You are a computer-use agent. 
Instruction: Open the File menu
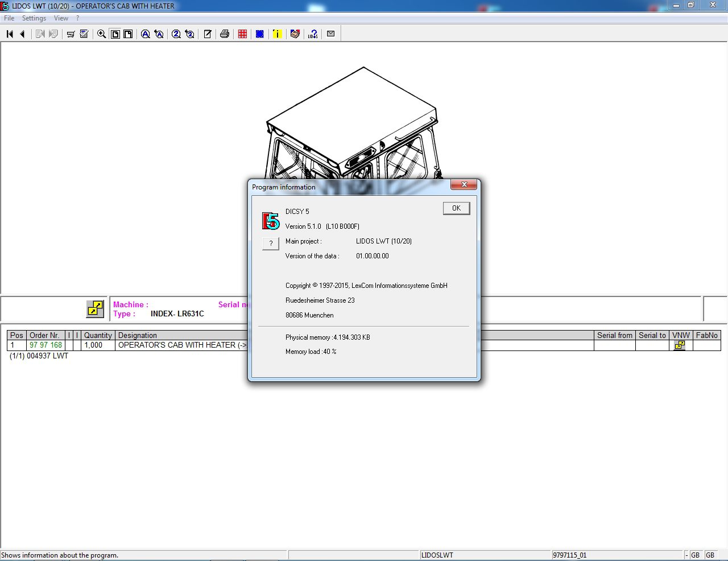pyautogui.click(x=9, y=18)
